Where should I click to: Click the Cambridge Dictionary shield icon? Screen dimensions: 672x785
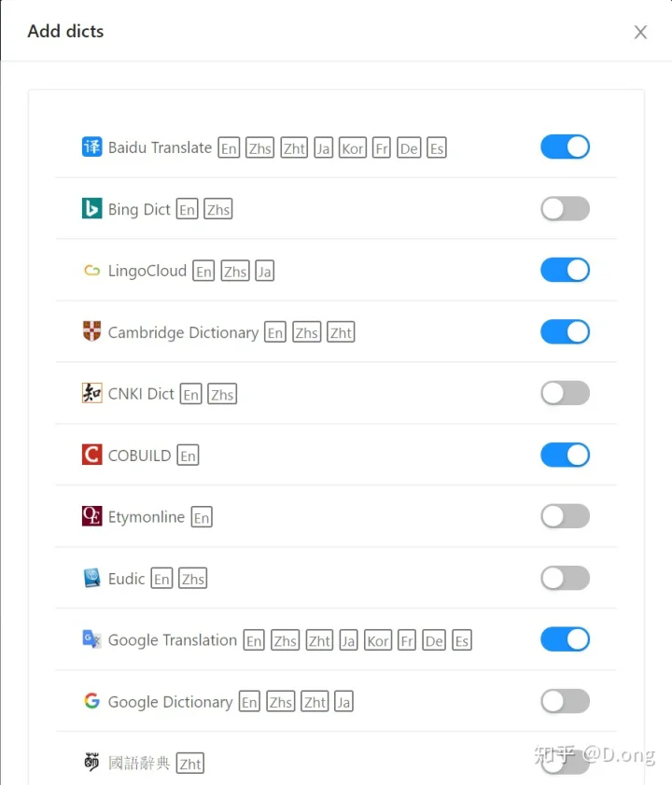(x=91, y=331)
